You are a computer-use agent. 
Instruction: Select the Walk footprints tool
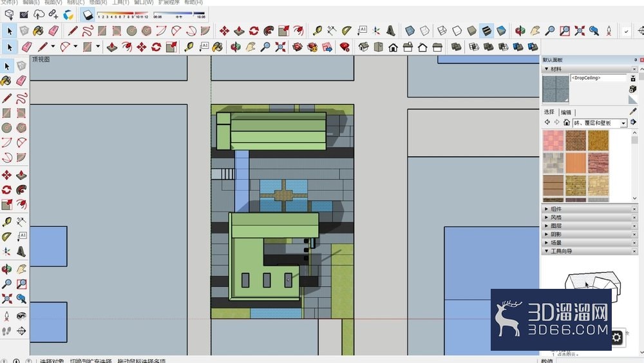pos(6,331)
